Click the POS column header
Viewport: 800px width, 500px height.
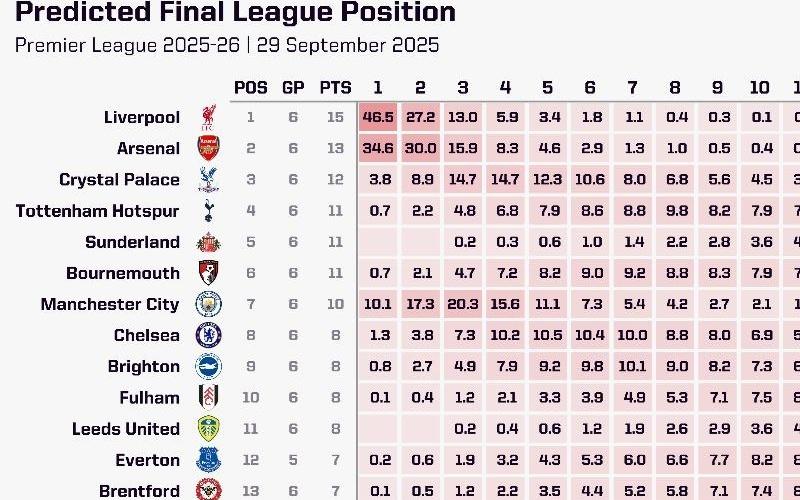250,87
